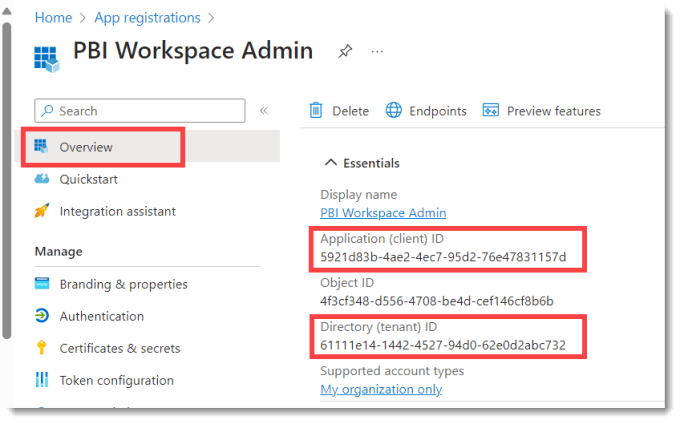The width and height of the screenshot is (680, 424).
Task: Click the Directory (tenant) ID label
Action: pos(379,326)
